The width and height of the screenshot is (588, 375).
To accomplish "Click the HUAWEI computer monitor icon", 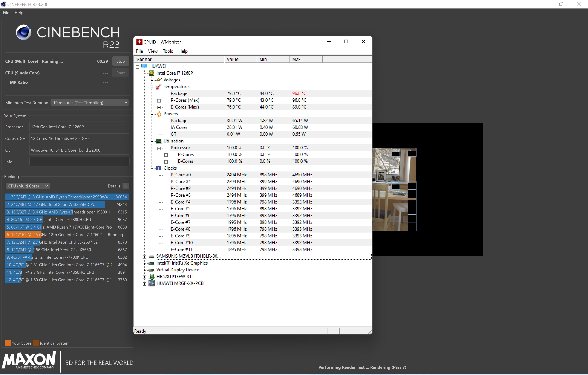I will click(x=144, y=66).
